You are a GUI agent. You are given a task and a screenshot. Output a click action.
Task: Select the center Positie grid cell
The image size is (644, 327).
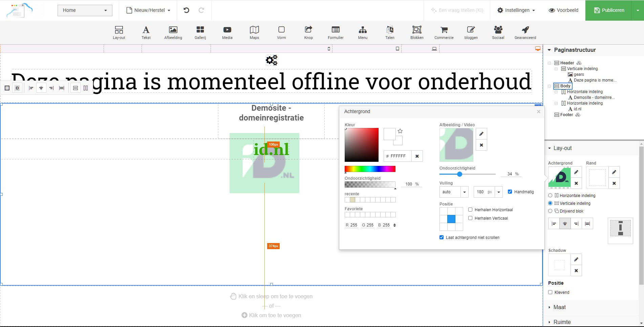pos(451,219)
